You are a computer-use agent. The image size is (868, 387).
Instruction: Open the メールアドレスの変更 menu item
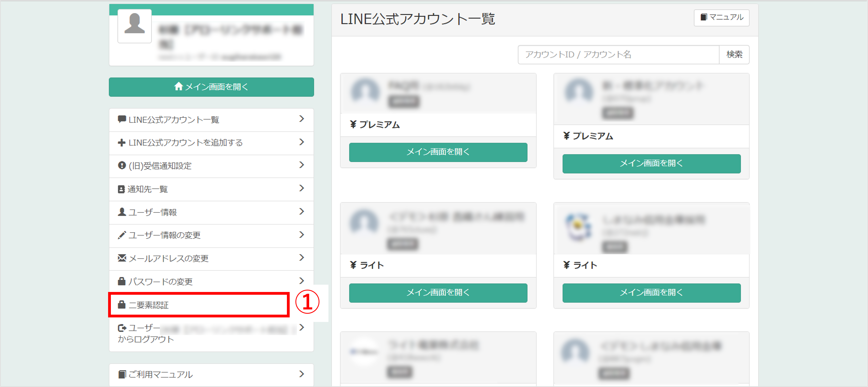(x=211, y=258)
